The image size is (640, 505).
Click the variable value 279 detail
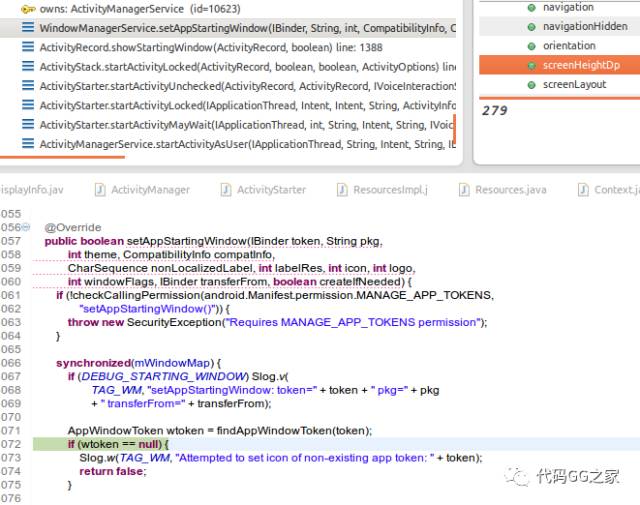pyautogui.click(x=495, y=111)
